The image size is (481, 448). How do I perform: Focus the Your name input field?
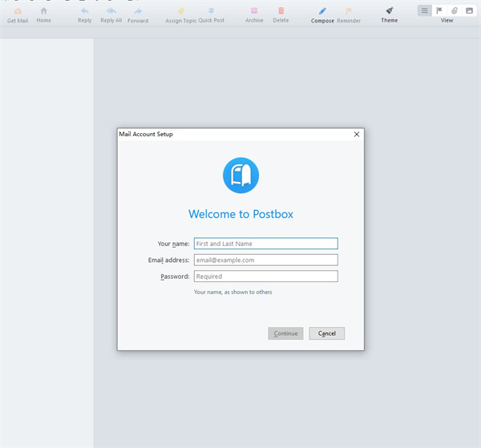(x=265, y=244)
